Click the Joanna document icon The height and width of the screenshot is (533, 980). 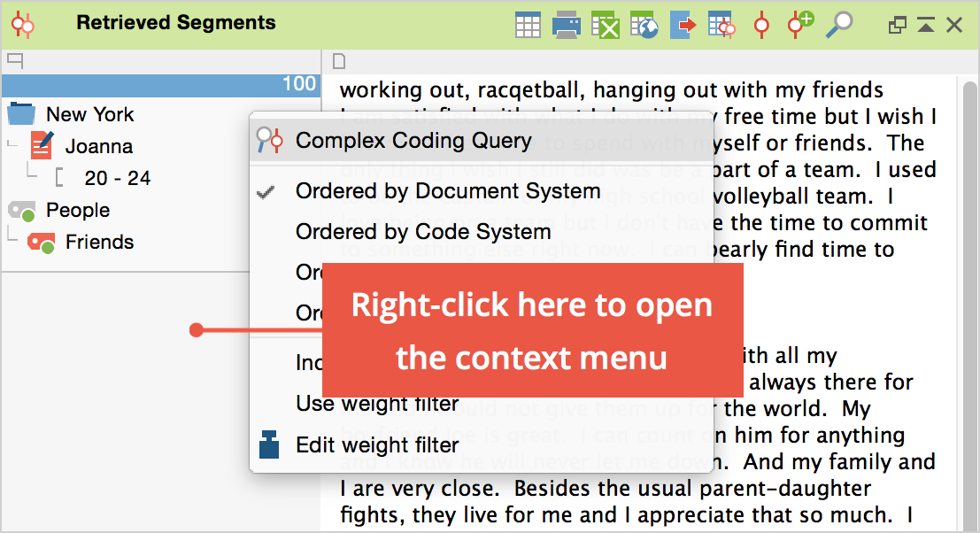42,145
